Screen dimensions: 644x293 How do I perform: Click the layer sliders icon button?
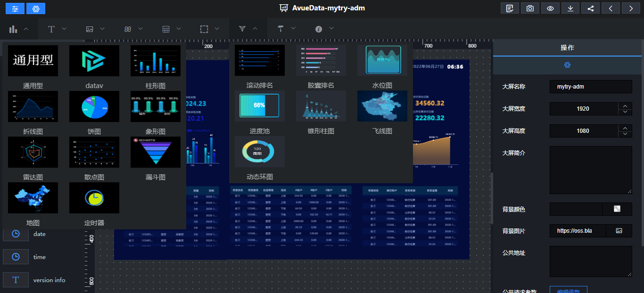[x=15, y=8]
